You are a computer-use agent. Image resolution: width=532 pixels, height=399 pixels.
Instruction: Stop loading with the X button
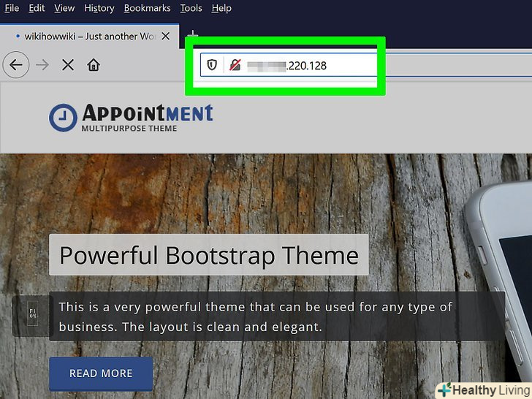(68, 65)
